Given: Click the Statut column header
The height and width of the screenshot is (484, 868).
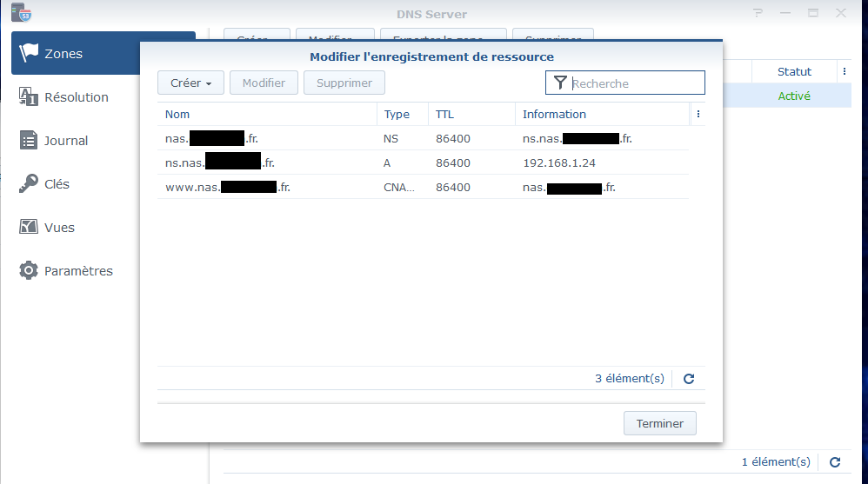Looking at the screenshot, I should click(x=794, y=71).
